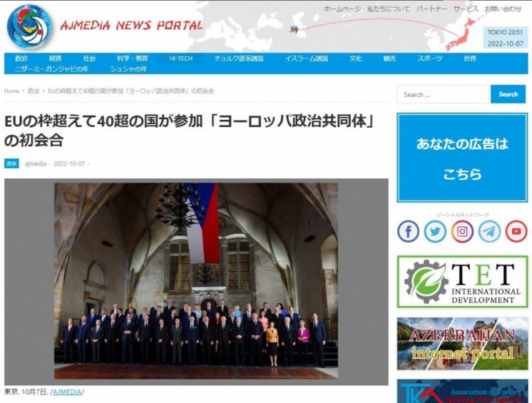Click the blue Search button
This screenshot has width=532, height=403.
tap(508, 94)
